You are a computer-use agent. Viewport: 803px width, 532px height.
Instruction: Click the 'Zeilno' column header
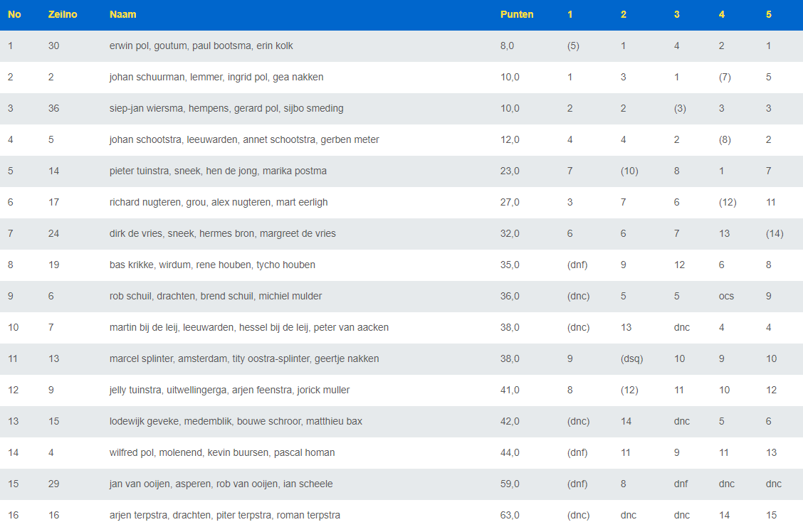click(62, 14)
